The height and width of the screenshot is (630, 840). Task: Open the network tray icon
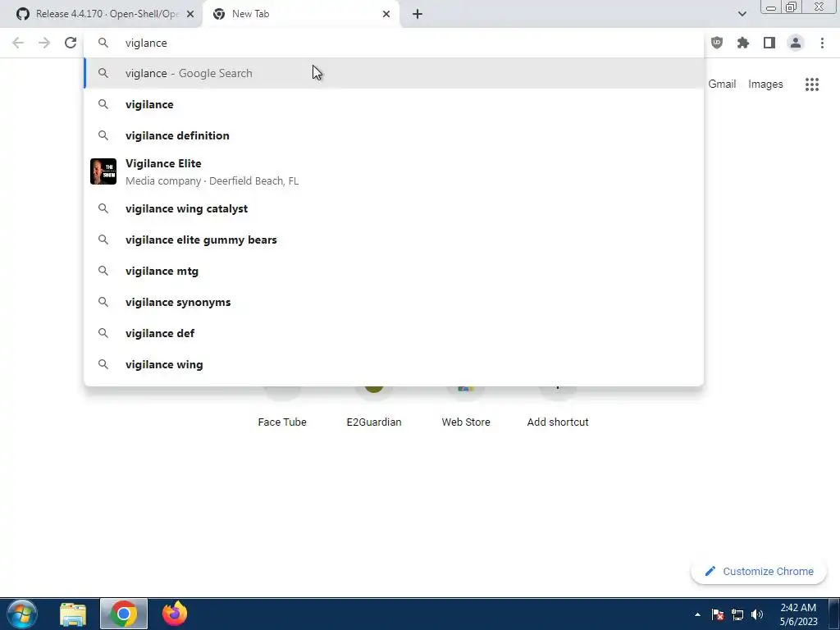[x=737, y=614]
